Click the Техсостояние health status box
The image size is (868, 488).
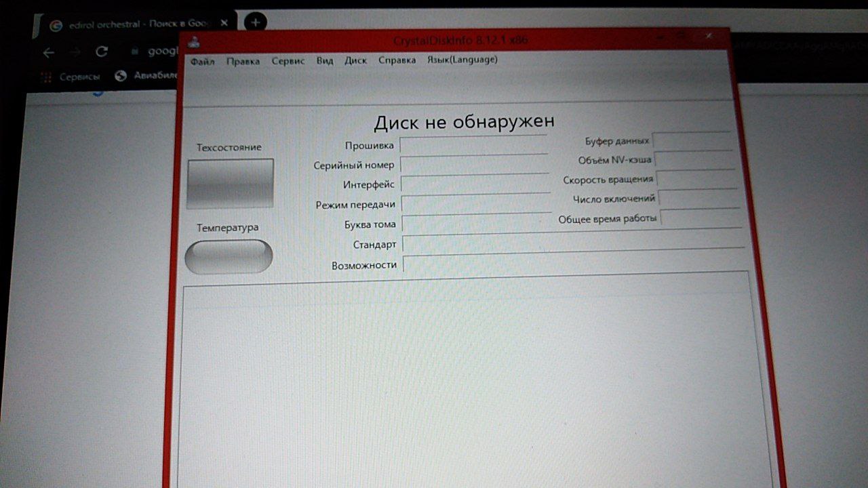[x=231, y=183]
